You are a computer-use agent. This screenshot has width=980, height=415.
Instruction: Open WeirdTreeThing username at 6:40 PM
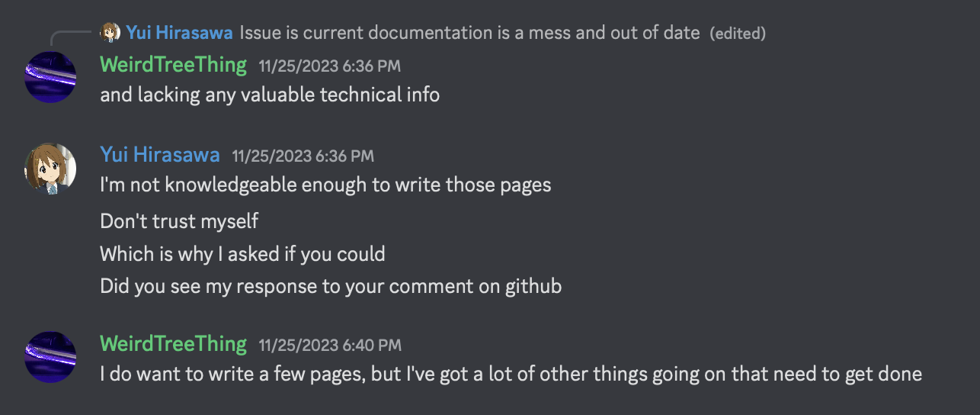[174, 344]
